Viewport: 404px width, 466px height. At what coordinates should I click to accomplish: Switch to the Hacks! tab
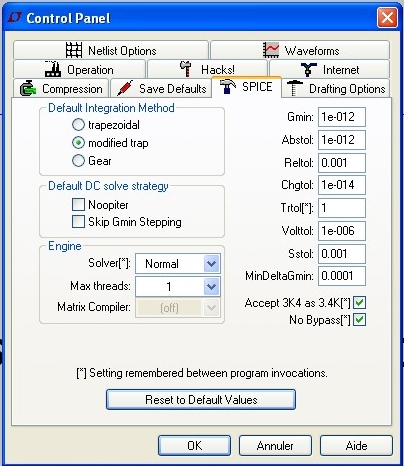[x=207, y=69]
